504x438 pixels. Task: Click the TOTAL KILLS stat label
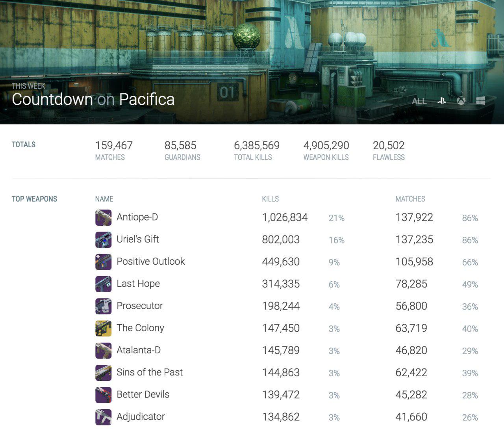(x=253, y=157)
